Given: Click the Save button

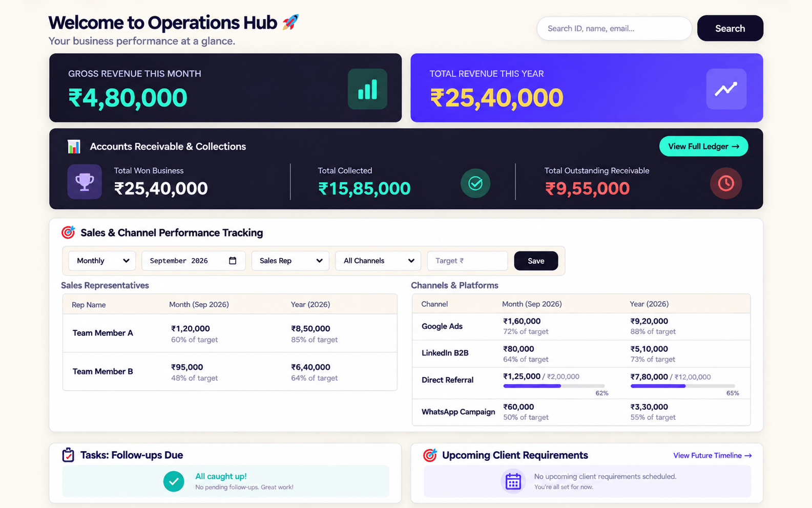Looking at the screenshot, I should 536,261.
